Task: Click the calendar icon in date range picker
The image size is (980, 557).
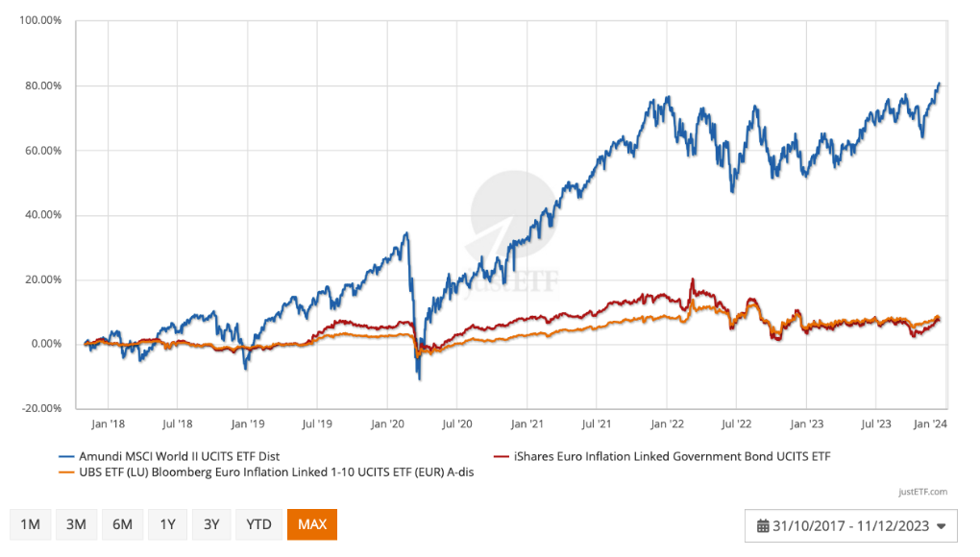Action: [763, 525]
